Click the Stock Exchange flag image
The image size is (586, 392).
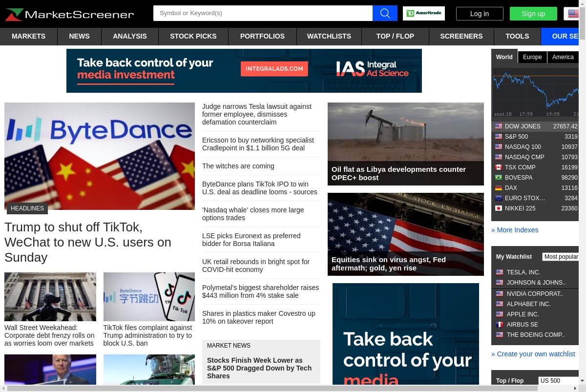click(406, 234)
